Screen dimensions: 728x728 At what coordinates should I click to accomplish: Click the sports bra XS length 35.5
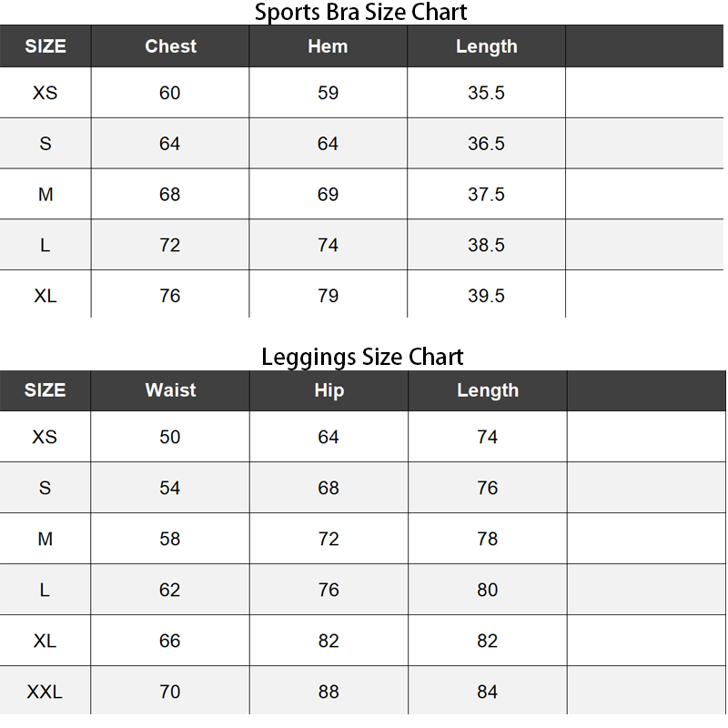[486, 93]
